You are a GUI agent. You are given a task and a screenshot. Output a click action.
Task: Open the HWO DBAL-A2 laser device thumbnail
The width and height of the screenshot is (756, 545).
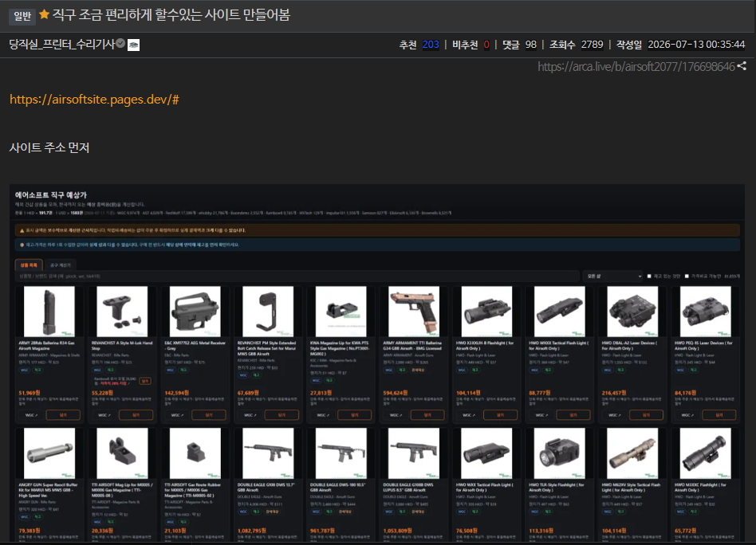click(632, 312)
